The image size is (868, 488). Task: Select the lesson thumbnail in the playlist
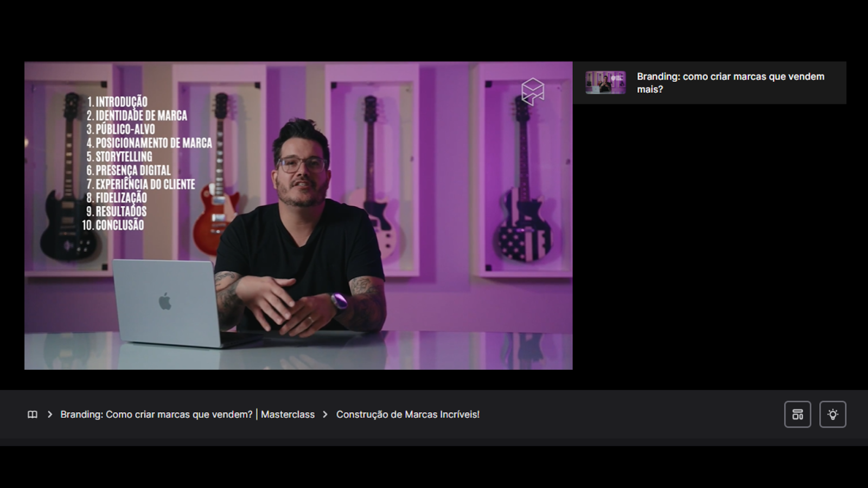pos(605,82)
